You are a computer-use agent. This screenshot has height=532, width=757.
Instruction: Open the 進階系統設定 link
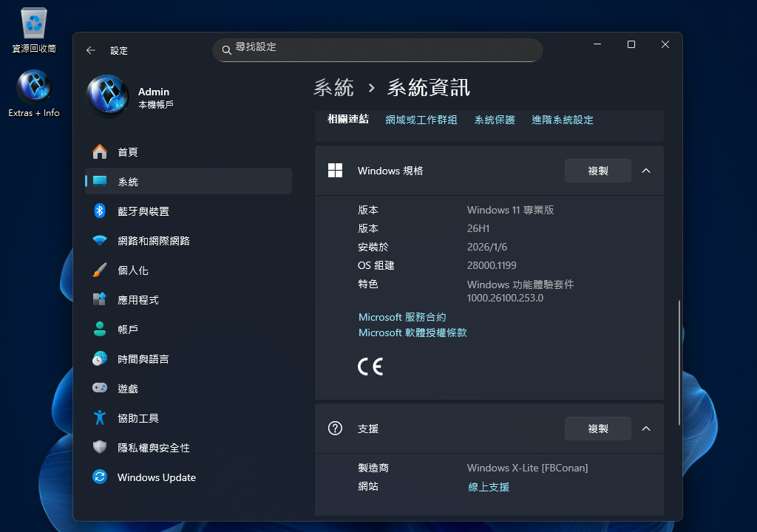pos(563,120)
